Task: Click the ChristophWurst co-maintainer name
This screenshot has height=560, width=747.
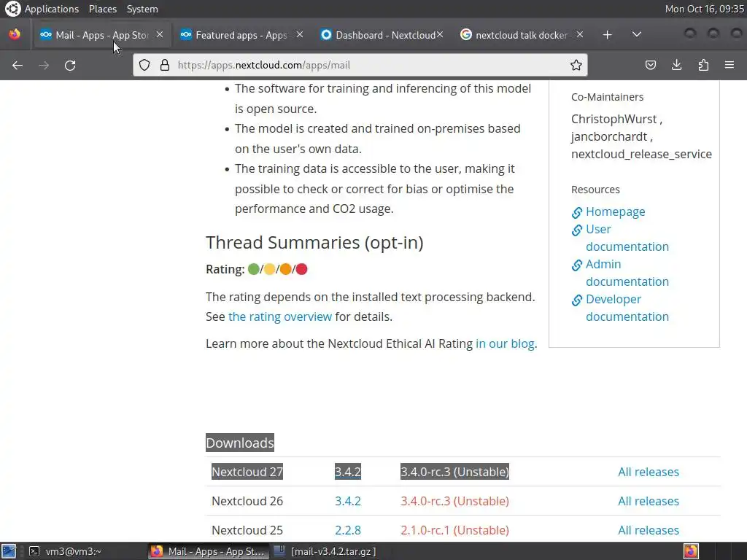Action: 614,119
